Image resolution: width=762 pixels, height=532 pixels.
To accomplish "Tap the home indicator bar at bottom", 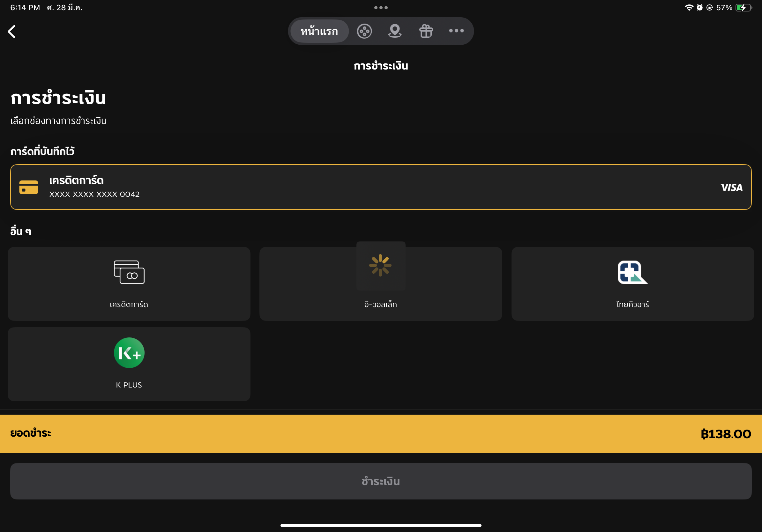I will [381, 525].
